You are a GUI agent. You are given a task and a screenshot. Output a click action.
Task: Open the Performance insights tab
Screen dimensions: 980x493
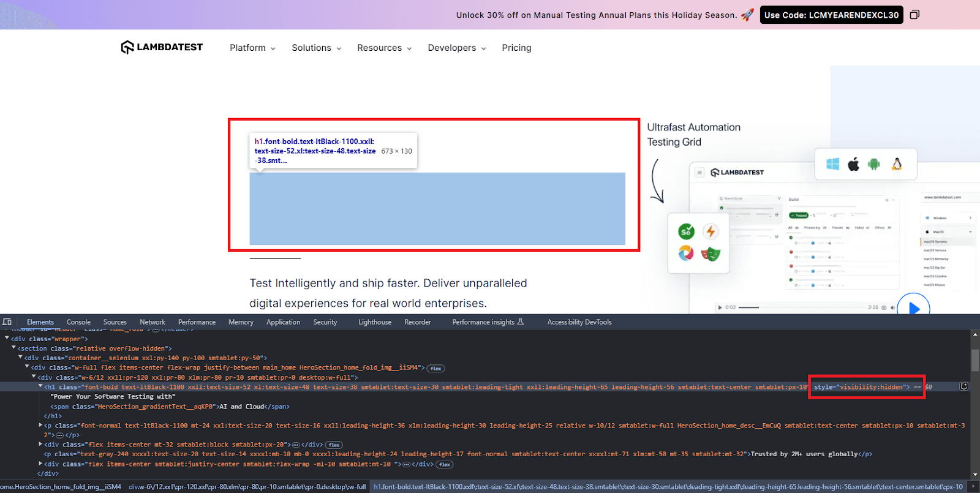tap(488, 322)
